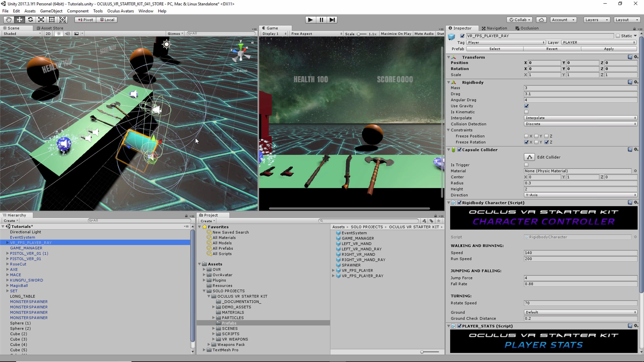
Task: Open the cloud services icon
Action: click(541, 20)
